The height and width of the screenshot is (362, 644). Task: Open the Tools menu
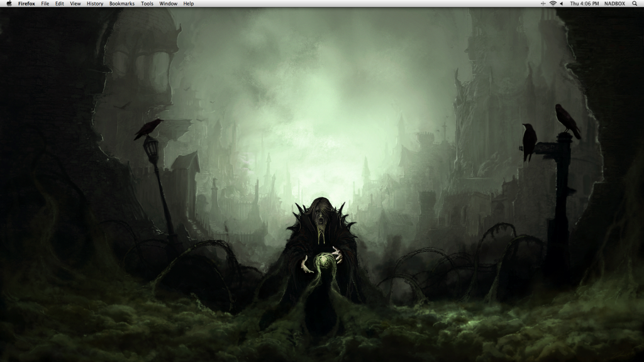(147, 4)
